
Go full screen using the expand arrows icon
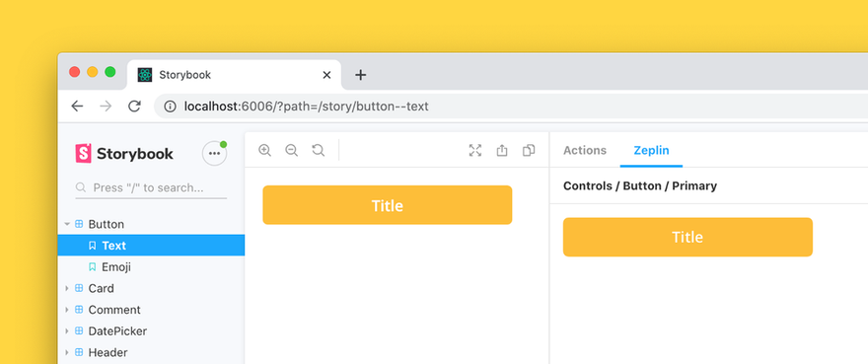(475, 150)
